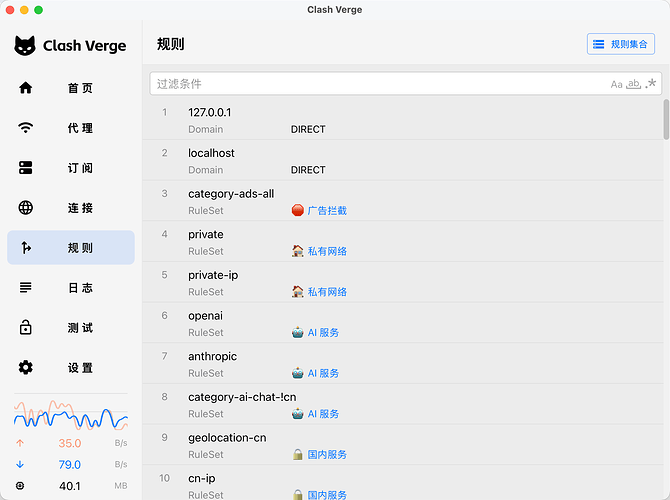Open the 规则集合 rule sets button

click(621, 44)
